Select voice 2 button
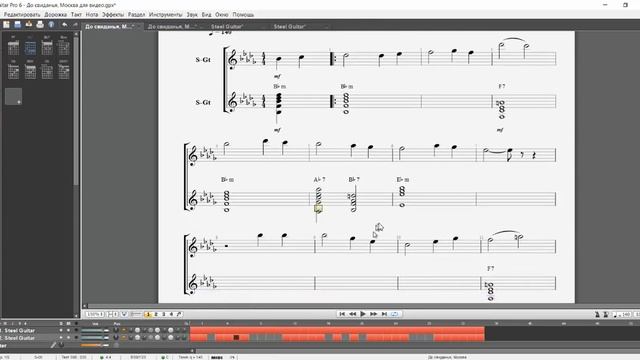The width and height of the screenshot is (640, 360). pos(156,314)
